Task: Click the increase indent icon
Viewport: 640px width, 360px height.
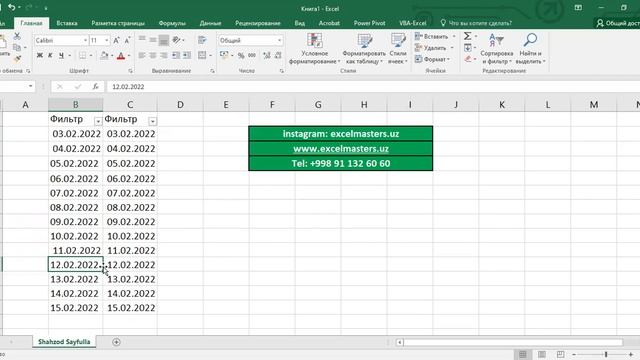Action: tap(187, 56)
